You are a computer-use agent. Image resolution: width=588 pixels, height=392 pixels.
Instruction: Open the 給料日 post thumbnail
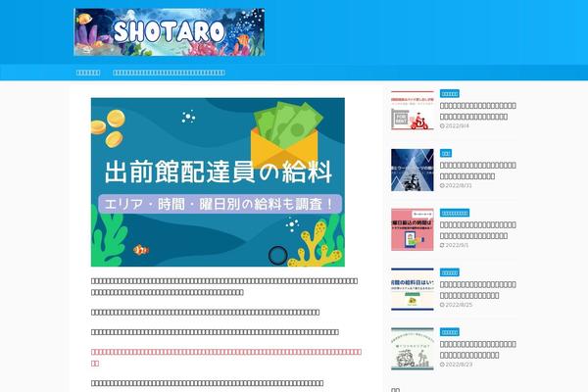tap(413, 289)
